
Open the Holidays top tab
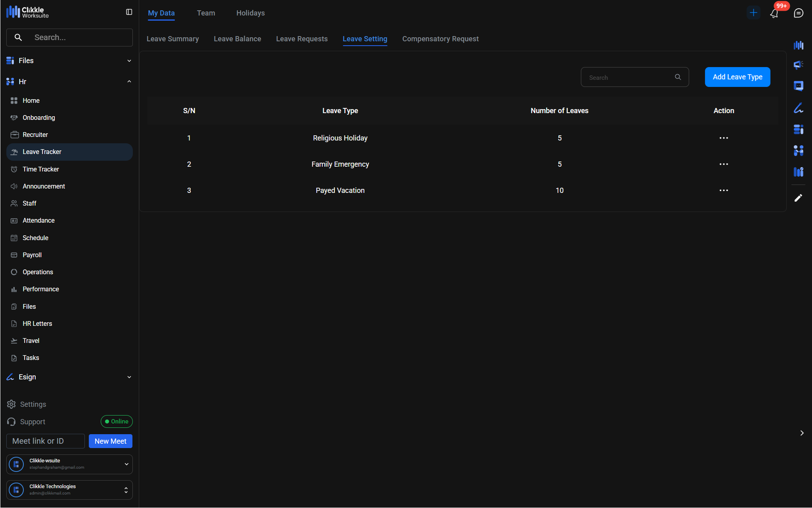coord(250,13)
